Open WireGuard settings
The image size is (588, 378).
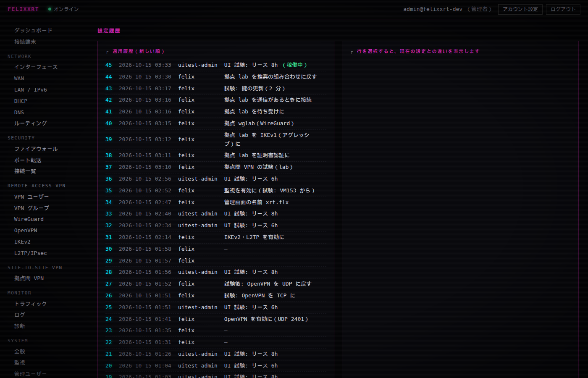click(x=29, y=219)
